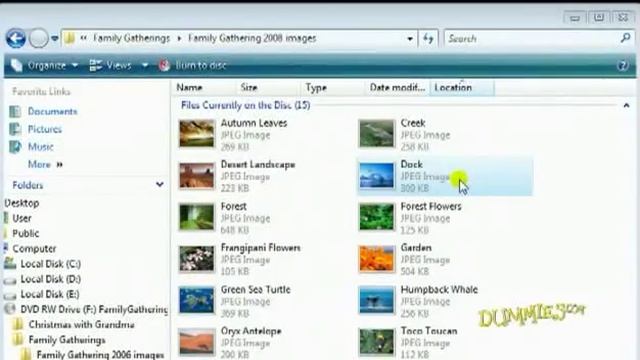This screenshot has width=640, height=360.
Task: Select Local Disk (E:) in the tree
Action: (50, 294)
